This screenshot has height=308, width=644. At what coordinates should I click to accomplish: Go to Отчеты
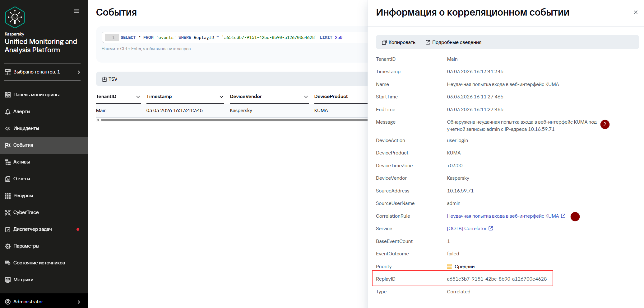click(x=44, y=179)
